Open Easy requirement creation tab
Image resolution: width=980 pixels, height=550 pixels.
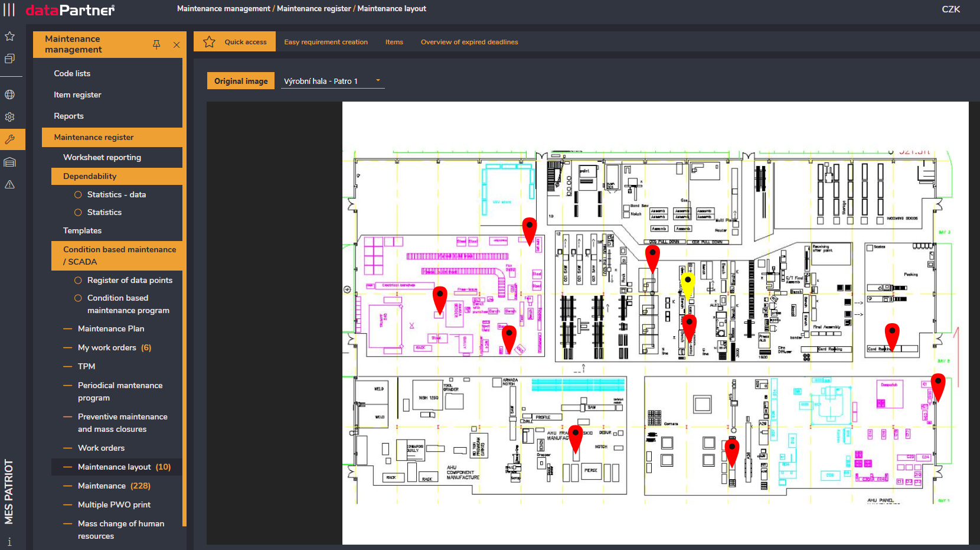(326, 42)
